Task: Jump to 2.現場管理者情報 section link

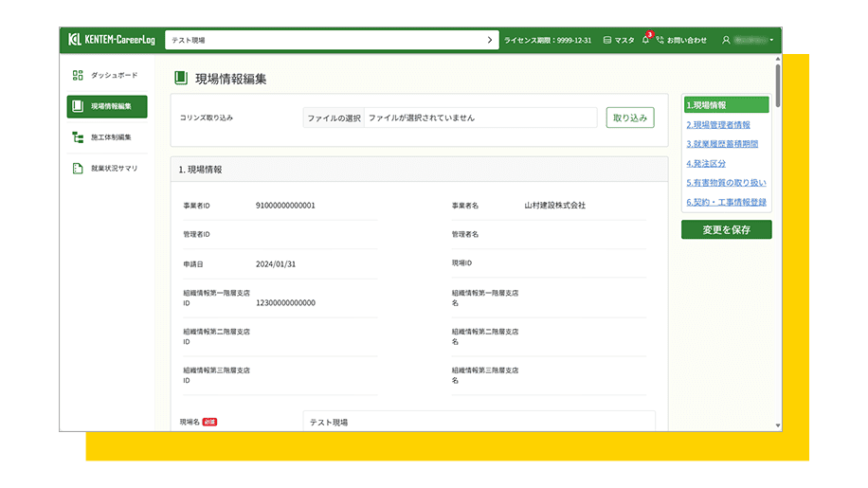Action: (717, 124)
